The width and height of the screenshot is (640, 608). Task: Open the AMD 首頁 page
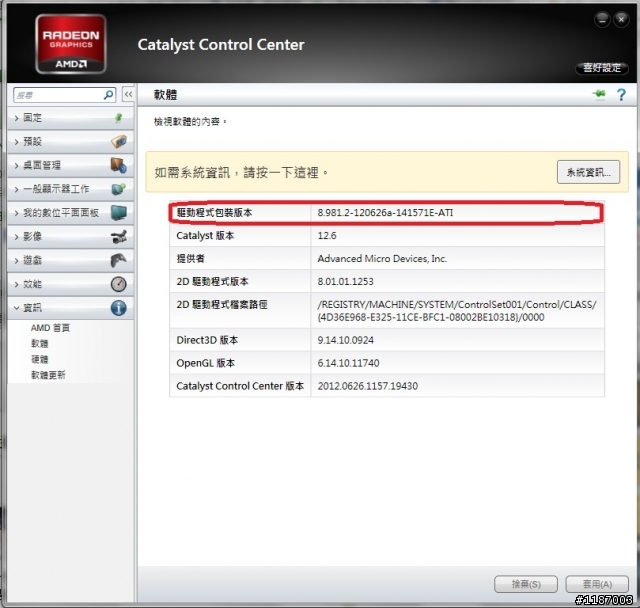click(51, 328)
